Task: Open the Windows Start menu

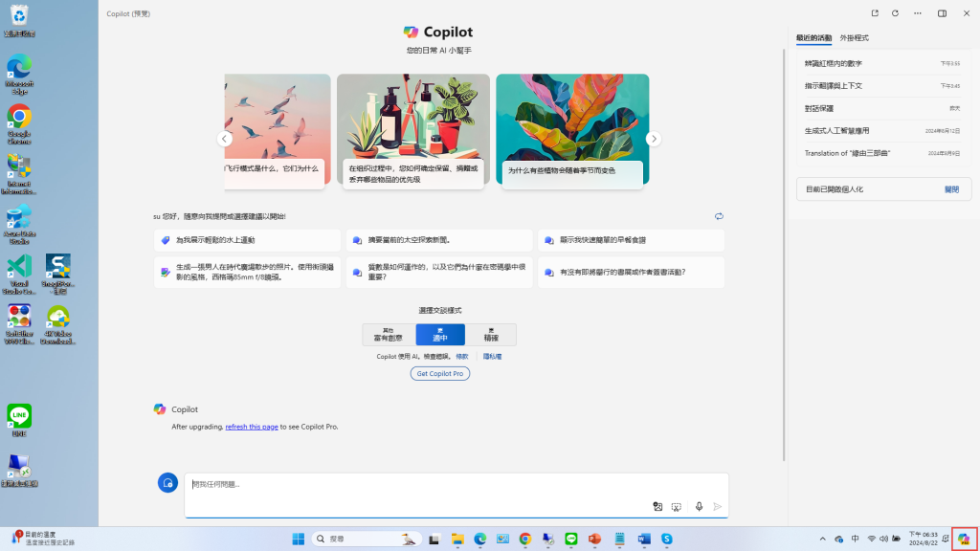Action: (x=299, y=539)
